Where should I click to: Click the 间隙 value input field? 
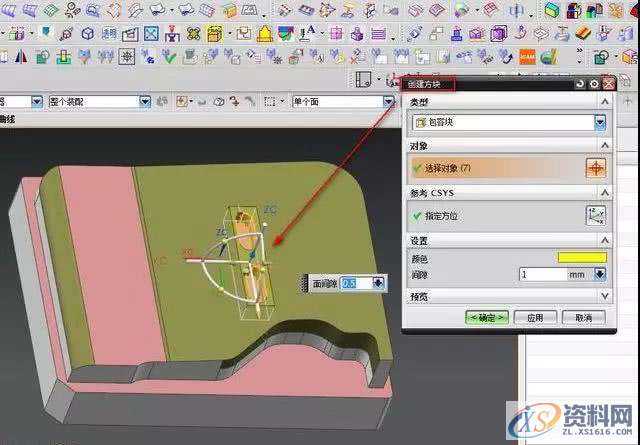[x=542, y=274]
